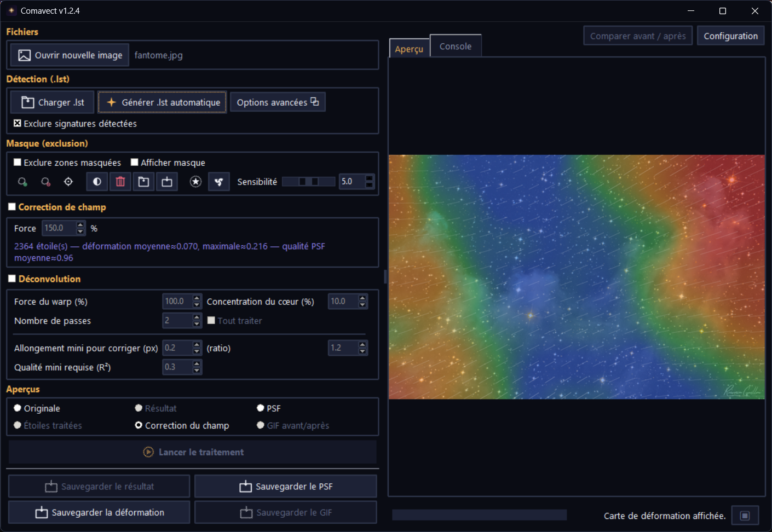The height and width of the screenshot is (532, 772).
Task: Click the Sensibilité slider track
Action: pos(308,182)
